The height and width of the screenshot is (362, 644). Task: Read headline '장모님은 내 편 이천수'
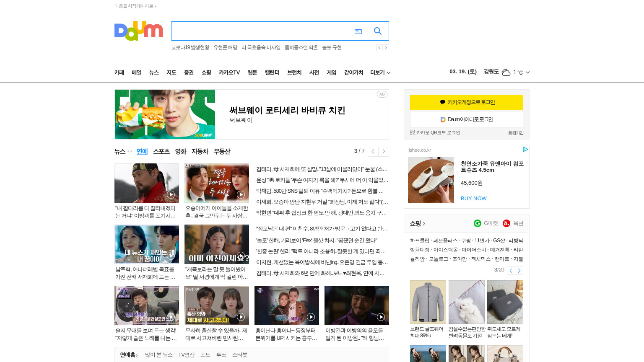click(x=322, y=229)
